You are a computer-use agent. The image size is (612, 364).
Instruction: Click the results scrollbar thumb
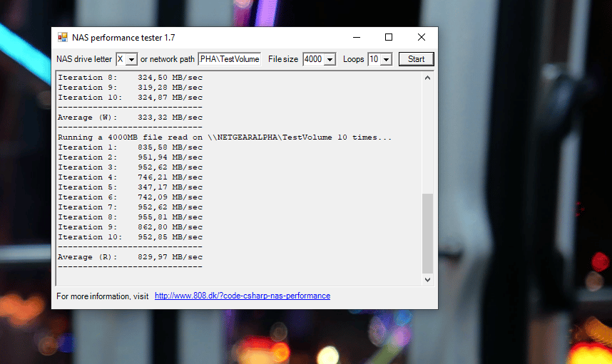428,233
